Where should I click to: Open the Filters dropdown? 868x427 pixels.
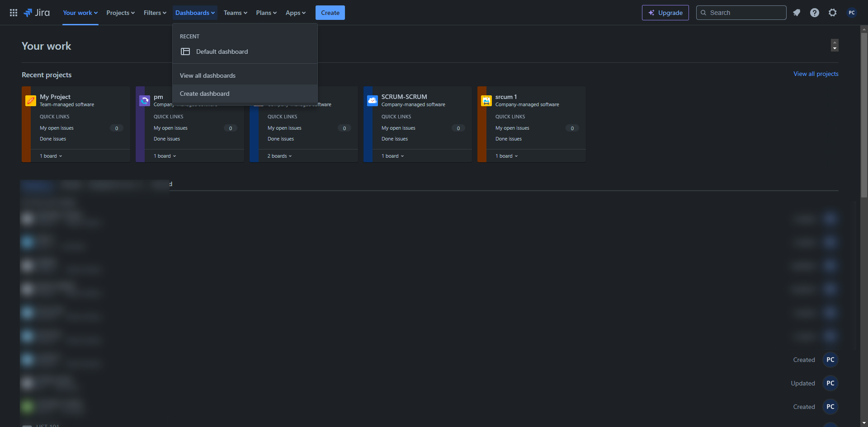click(155, 13)
